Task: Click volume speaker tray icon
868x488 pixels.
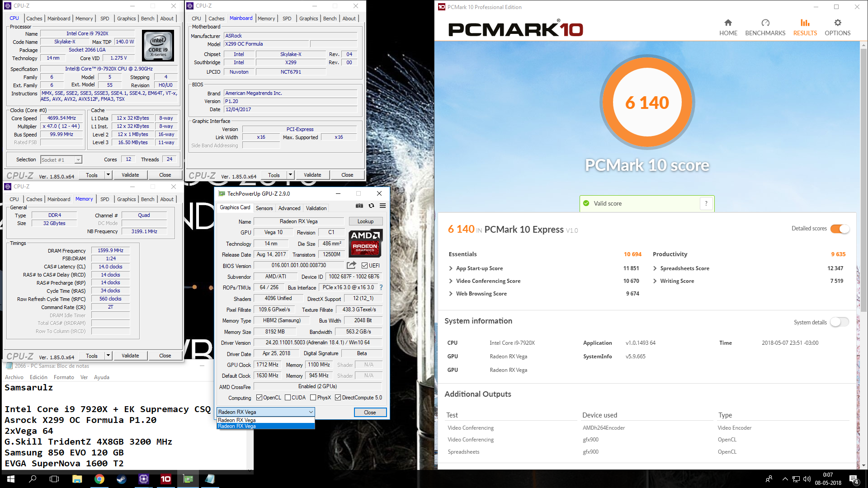Action: click(x=807, y=479)
